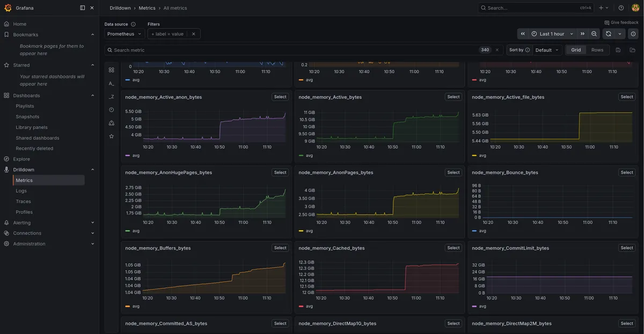Screen dimensions: 644x334
Task: Open Playlists under Dashboards
Action: point(25,106)
